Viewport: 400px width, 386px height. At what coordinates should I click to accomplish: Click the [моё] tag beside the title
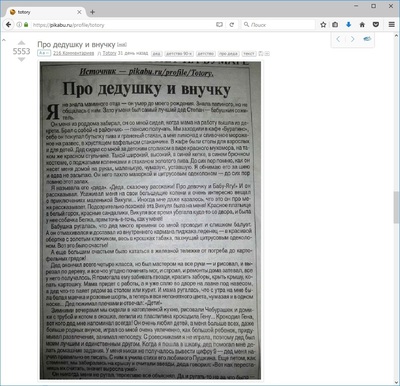pos(122,45)
